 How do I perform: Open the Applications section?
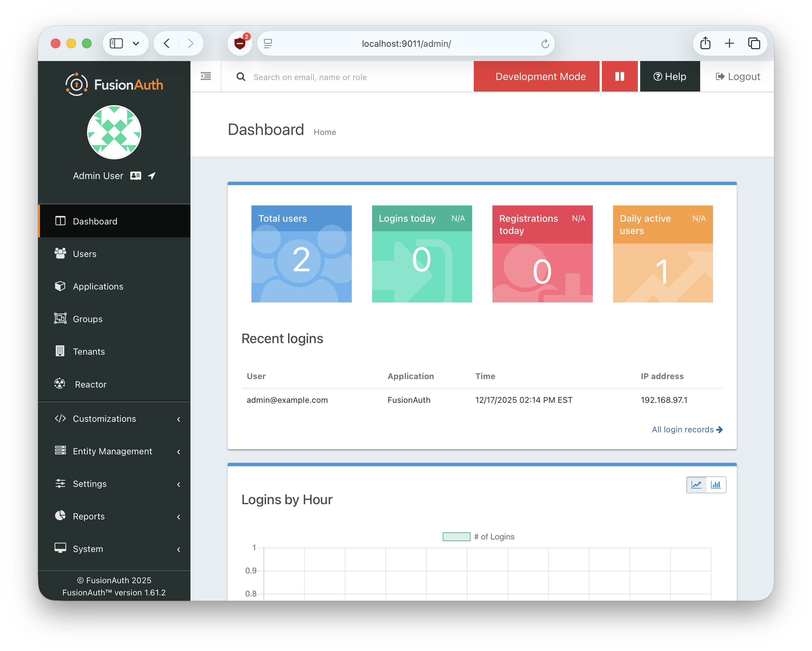point(98,286)
